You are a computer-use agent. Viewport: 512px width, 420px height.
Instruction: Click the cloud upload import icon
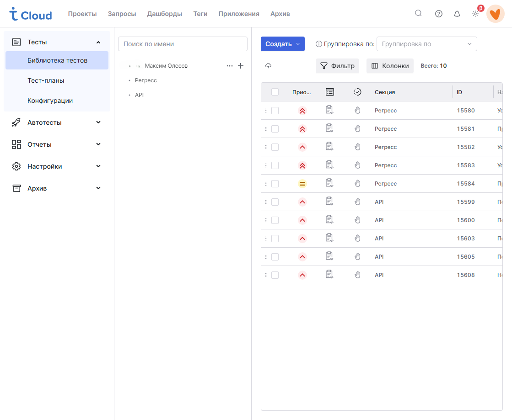(268, 66)
